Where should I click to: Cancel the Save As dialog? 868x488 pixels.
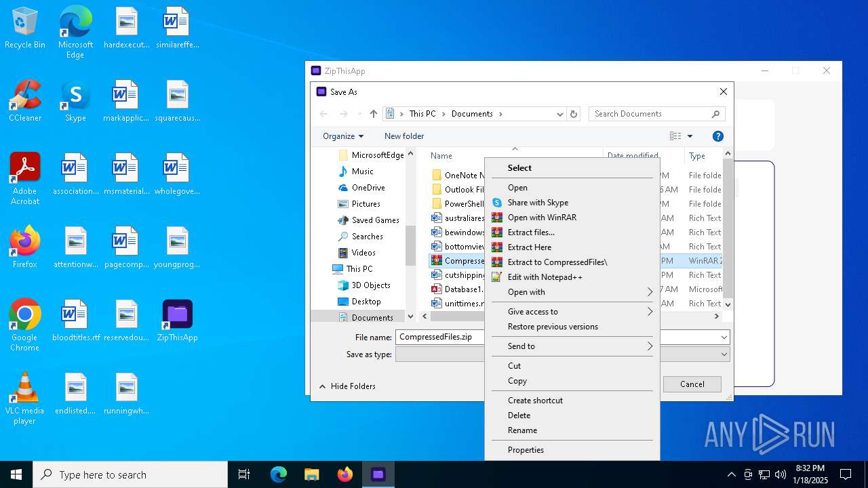click(692, 384)
